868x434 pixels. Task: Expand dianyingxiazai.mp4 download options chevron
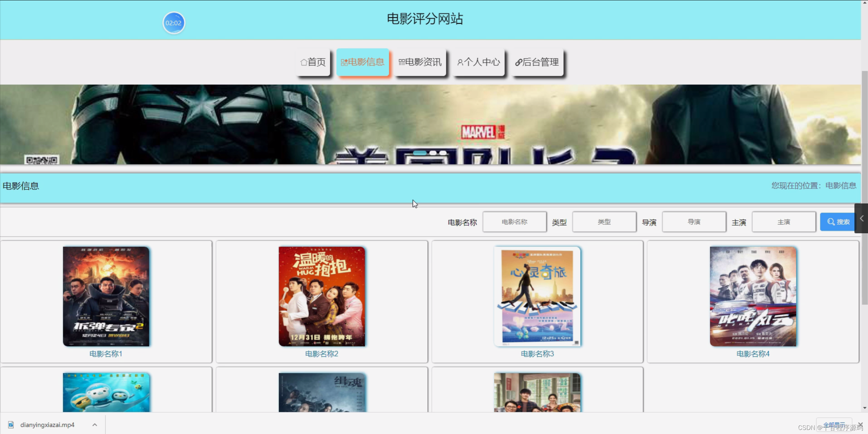pyautogui.click(x=95, y=425)
